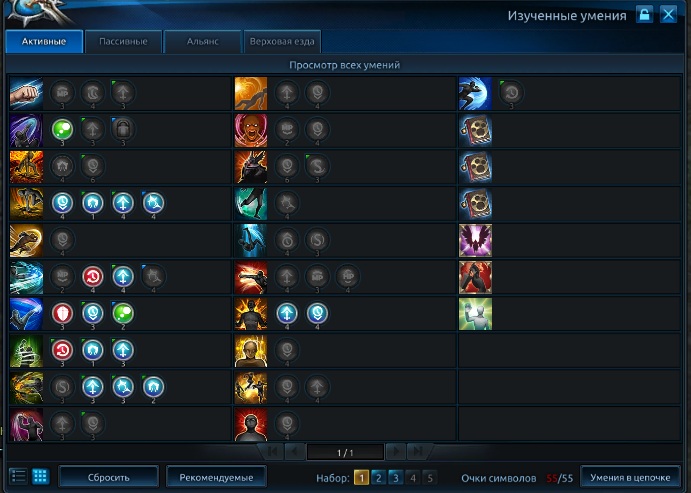Screen dimensions: 691x493
Task: Switch to list view layout icon
Action: [x=19, y=476]
